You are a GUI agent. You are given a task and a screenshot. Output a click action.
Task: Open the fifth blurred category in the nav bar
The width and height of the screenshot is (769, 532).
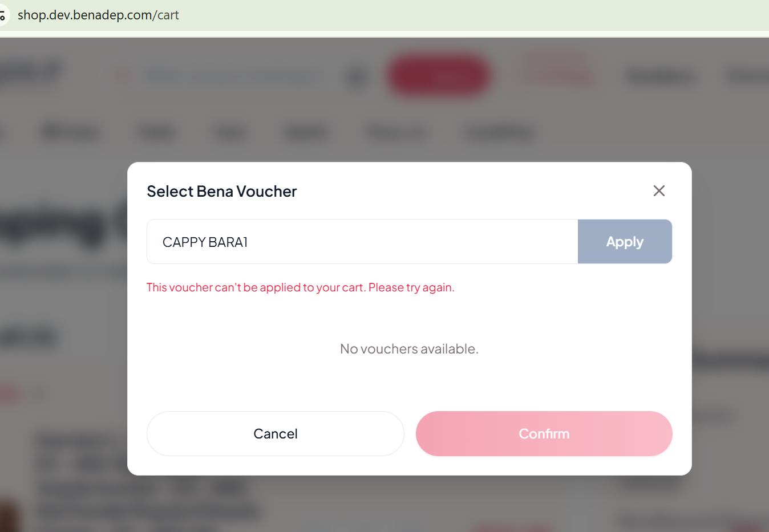pyautogui.click(x=395, y=132)
